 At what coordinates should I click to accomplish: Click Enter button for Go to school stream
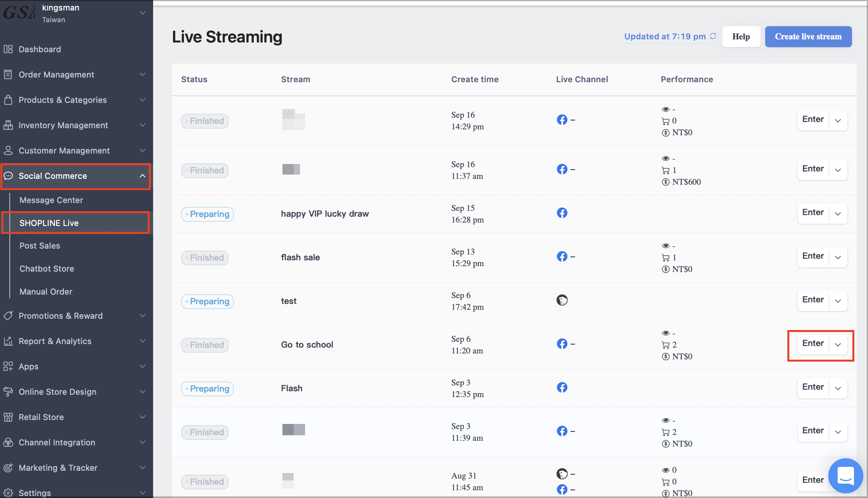tap(813, 343)
